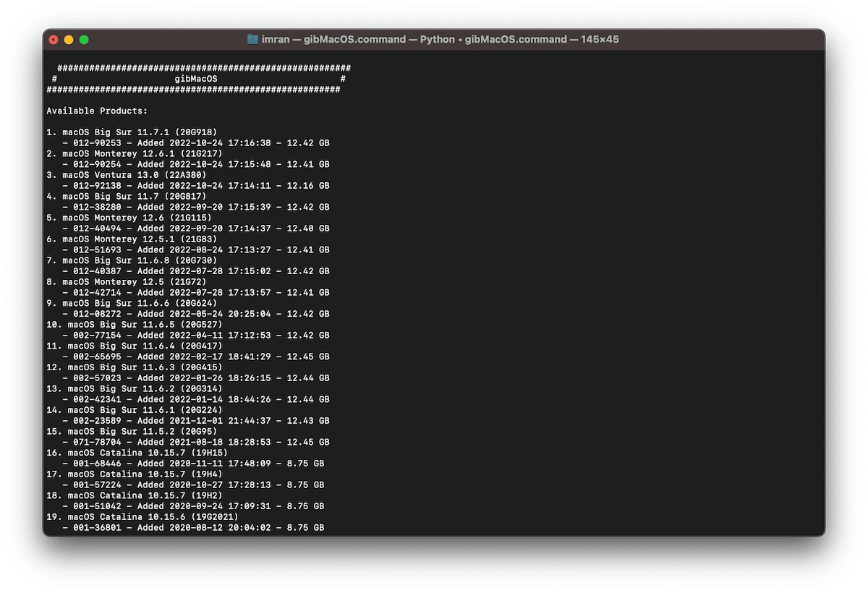Image resolution: width=868 pixels, height=593 pixels.
Task: Close the Terminal window with red button
Action: point(54,40)
